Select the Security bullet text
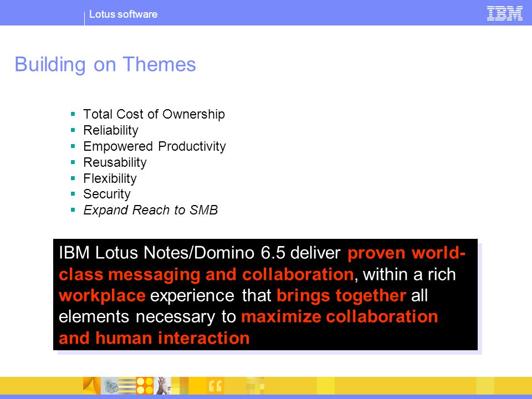Viewport: 532px width, 399px height. click(x=107, y=194)
